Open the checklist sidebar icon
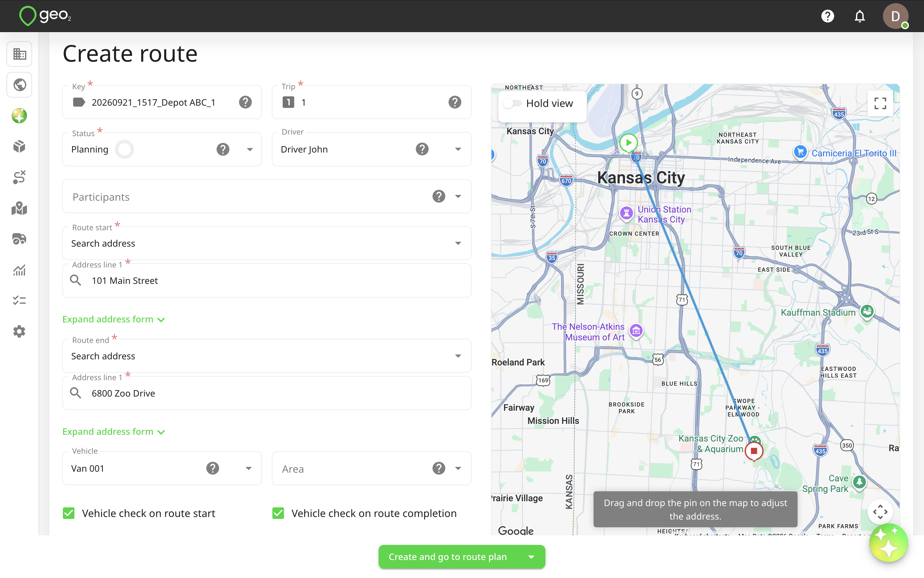Viewport: 924px width, 578px height. coord(20,301)
